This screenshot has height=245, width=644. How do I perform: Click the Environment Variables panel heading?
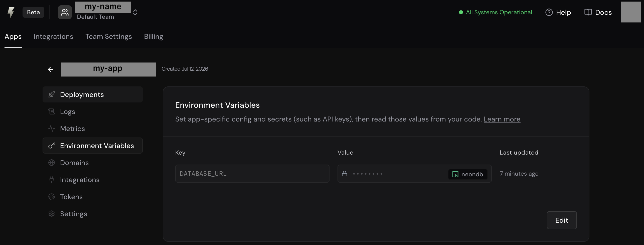click(x=217, y=105)
